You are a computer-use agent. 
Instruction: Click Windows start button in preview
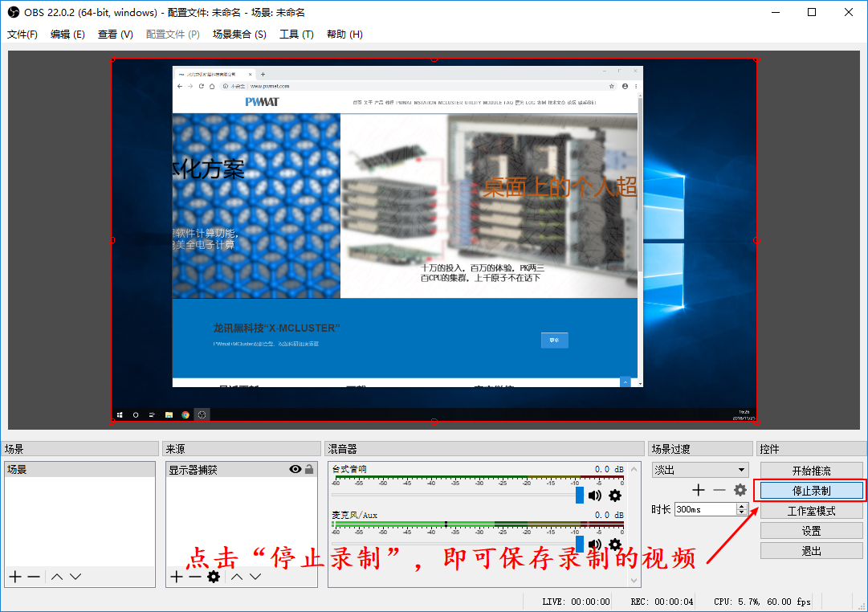(x=120, y=415)
